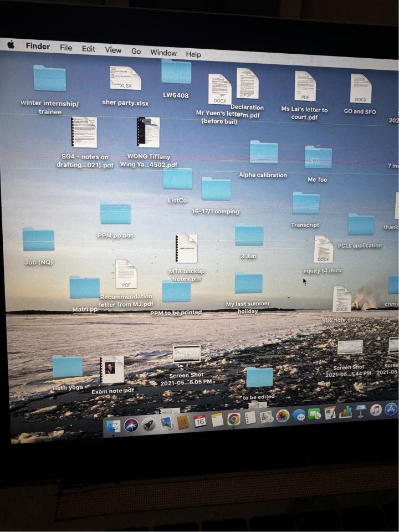Select the Transcript folder
Screen dimensions: 399x532
(x=306, y=203)
